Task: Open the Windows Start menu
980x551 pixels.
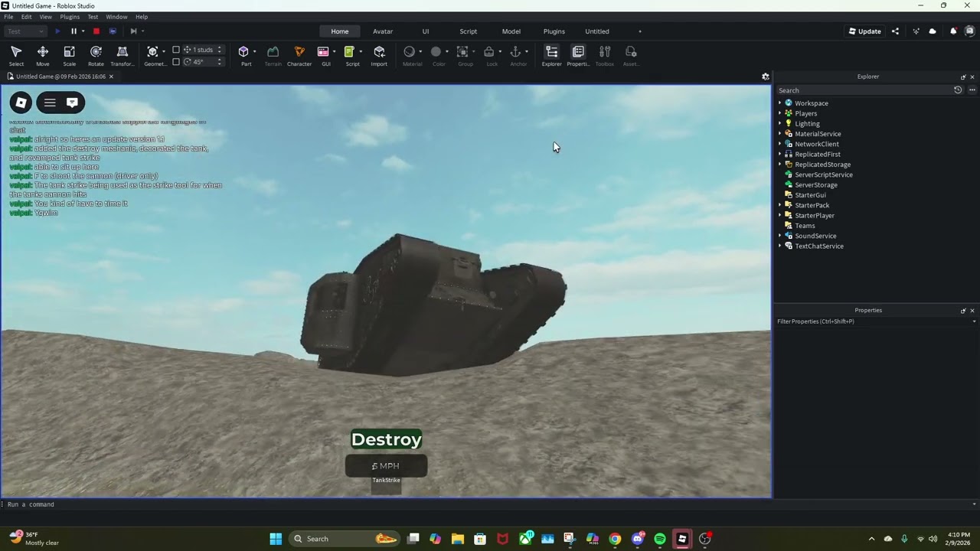Action: pyautogui.click(x=276, y=539)
